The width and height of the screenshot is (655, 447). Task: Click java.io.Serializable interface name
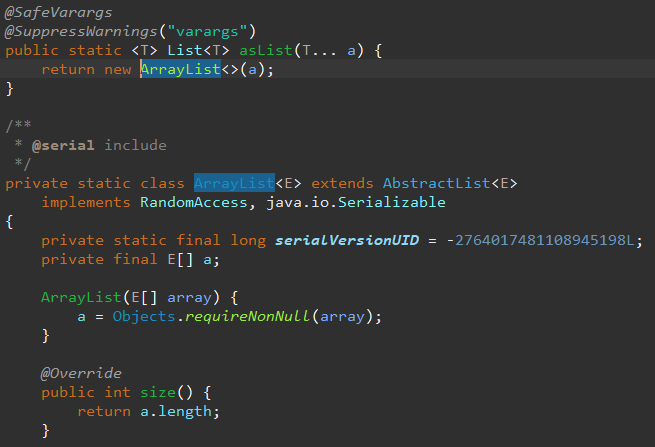point(356,203)
